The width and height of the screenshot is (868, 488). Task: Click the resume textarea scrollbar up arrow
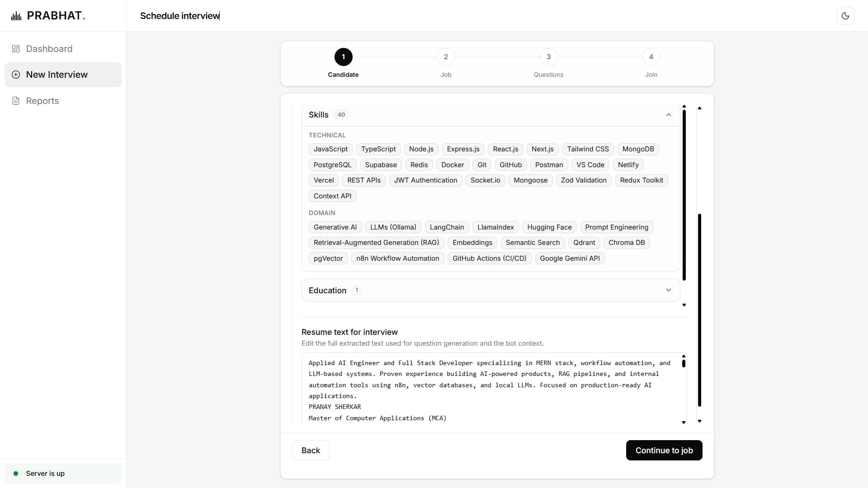pos(684,356)
